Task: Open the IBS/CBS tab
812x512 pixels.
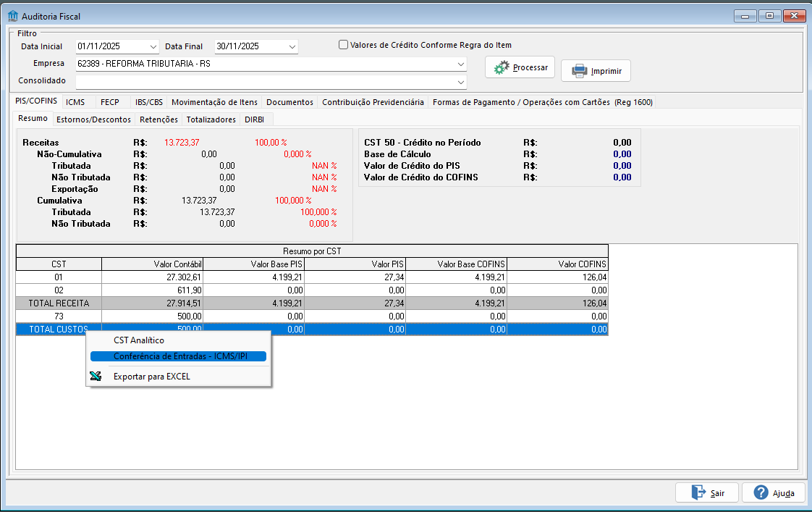Action: tap(149, 102)
